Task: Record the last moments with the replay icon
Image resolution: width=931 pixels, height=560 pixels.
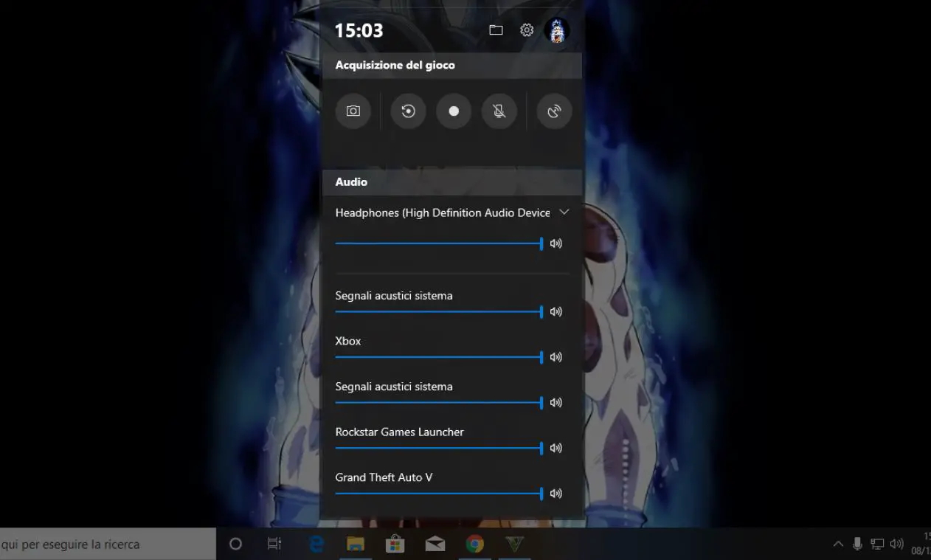Action: pos(408,111)
